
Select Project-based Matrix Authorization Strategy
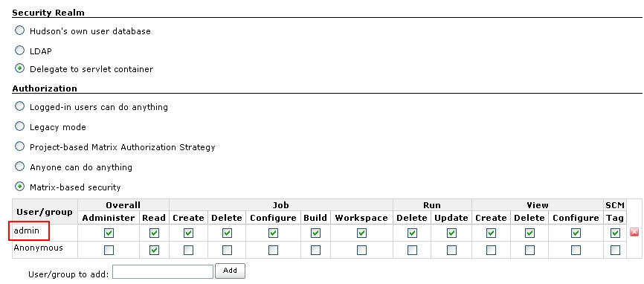(x=19, y=146)
